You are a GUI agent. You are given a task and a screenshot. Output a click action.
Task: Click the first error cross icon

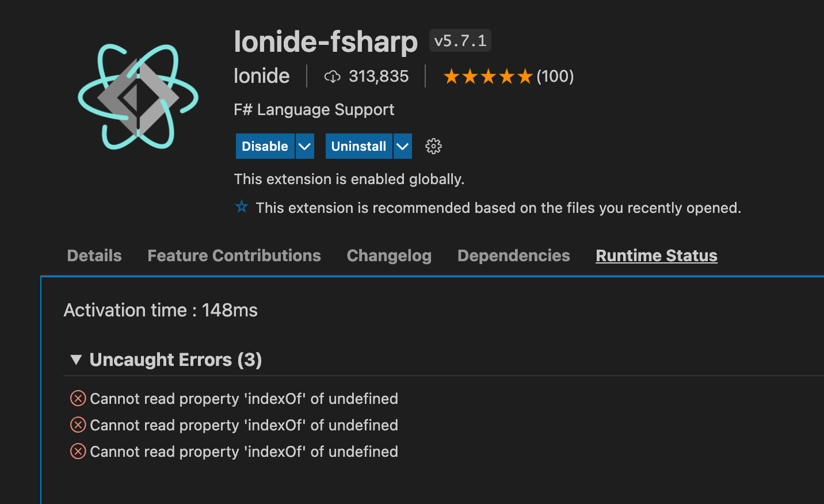click(x=78, y=398)
